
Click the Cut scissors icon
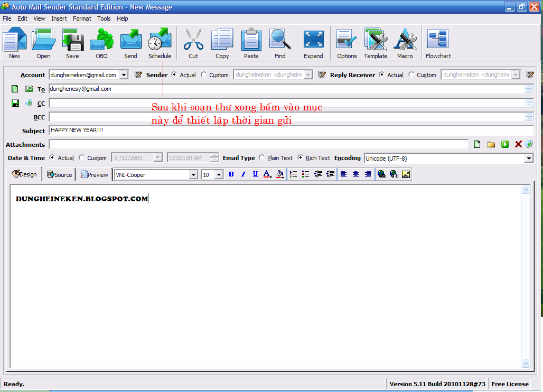tap(193, 43)
